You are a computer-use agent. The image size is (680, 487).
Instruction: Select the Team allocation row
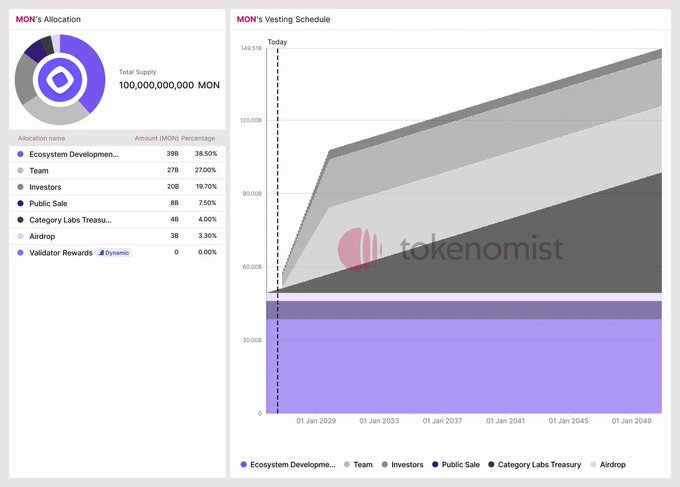pos(117,170)
